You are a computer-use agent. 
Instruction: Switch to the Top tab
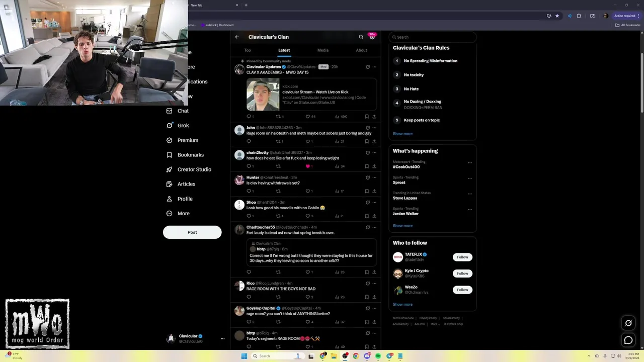(248, 50)
